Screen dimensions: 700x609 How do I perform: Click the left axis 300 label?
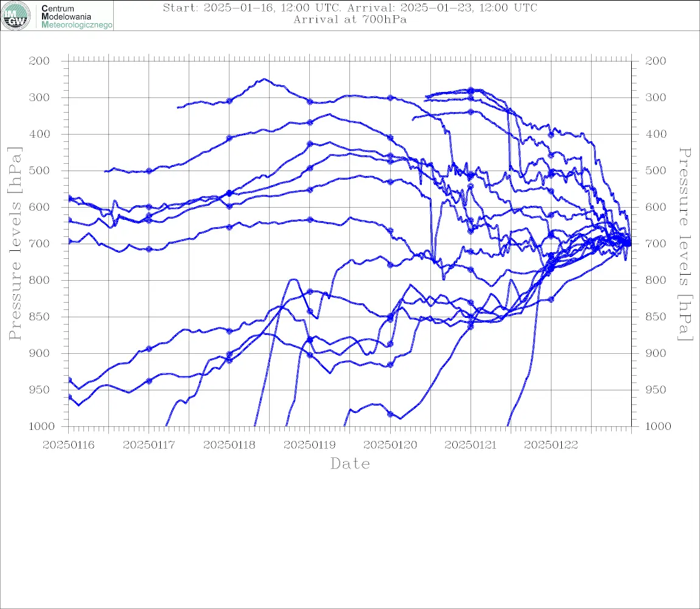coord(40,97)
